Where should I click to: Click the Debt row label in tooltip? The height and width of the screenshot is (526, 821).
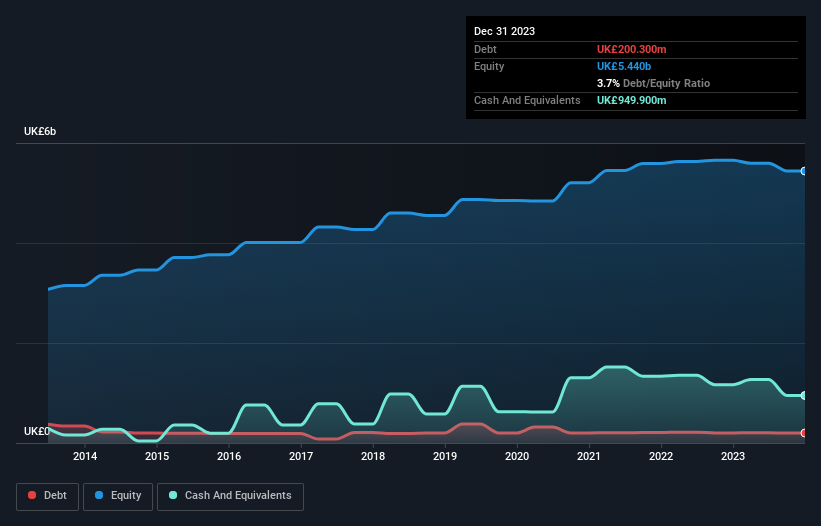tap(485, 49)
